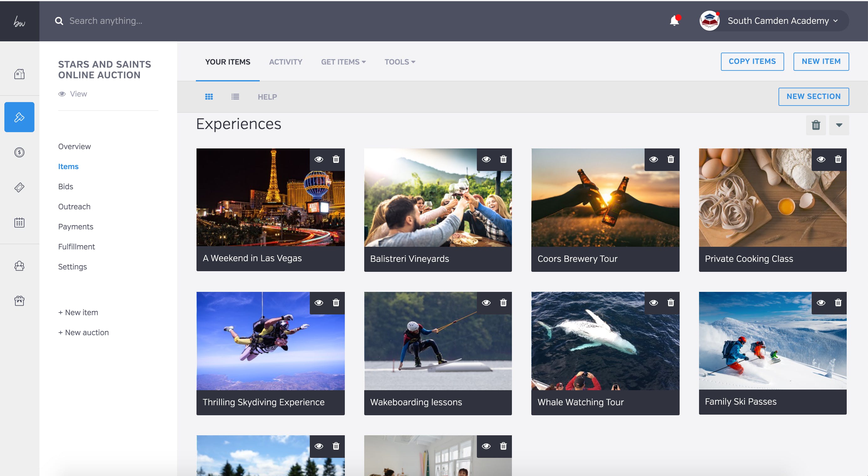Open Bids in the sidebar menu
Image resolution: width=868 pixels, height=476 pixels.
(x=65, y=186)
